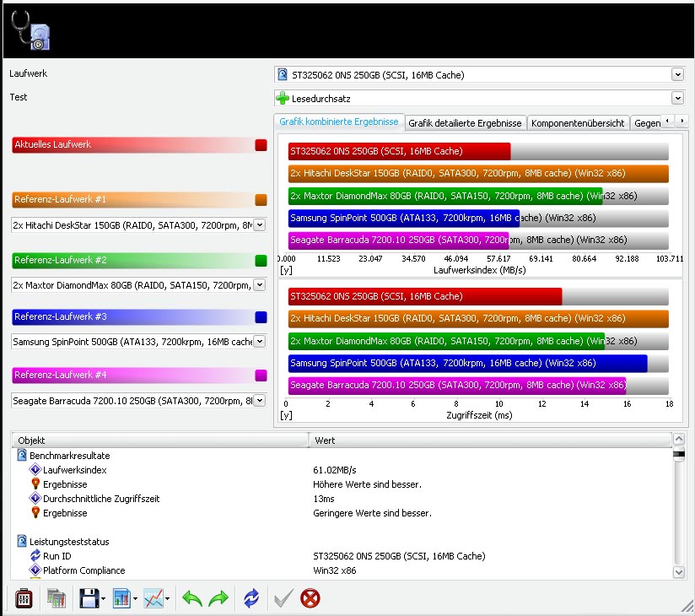
Task: Click the Run ID value ST325062 0NS
Action: pos(399,556)
